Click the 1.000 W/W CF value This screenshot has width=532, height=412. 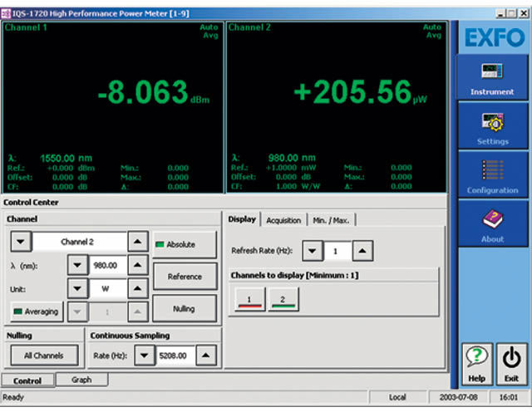coord(298,186)
